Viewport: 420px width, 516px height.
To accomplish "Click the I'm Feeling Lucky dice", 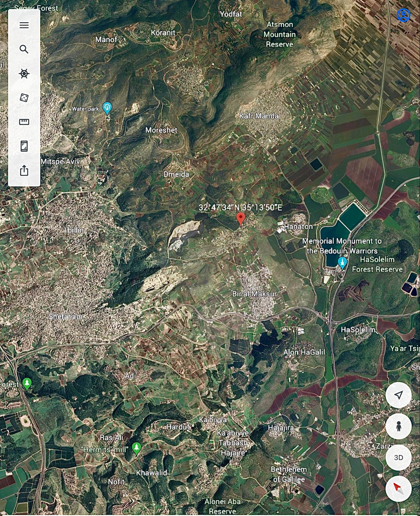I will click(24, 98).
